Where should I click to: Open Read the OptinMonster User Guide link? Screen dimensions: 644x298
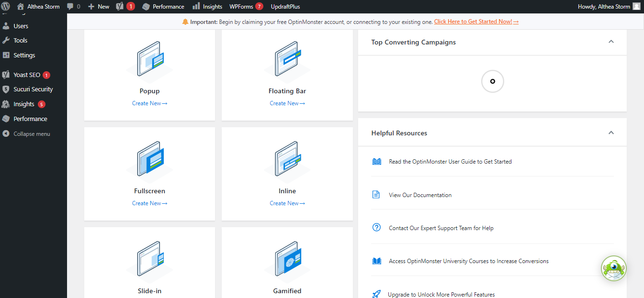tap(450, 162)
